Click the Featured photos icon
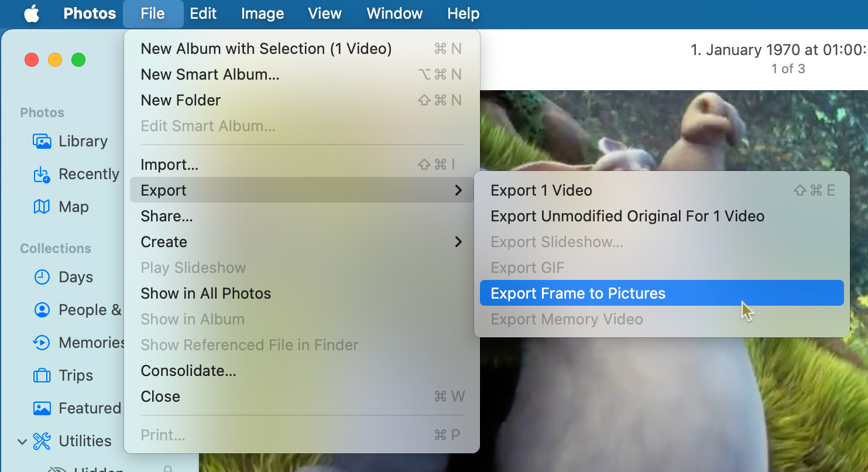868x472 pixels. coord(42,408)
